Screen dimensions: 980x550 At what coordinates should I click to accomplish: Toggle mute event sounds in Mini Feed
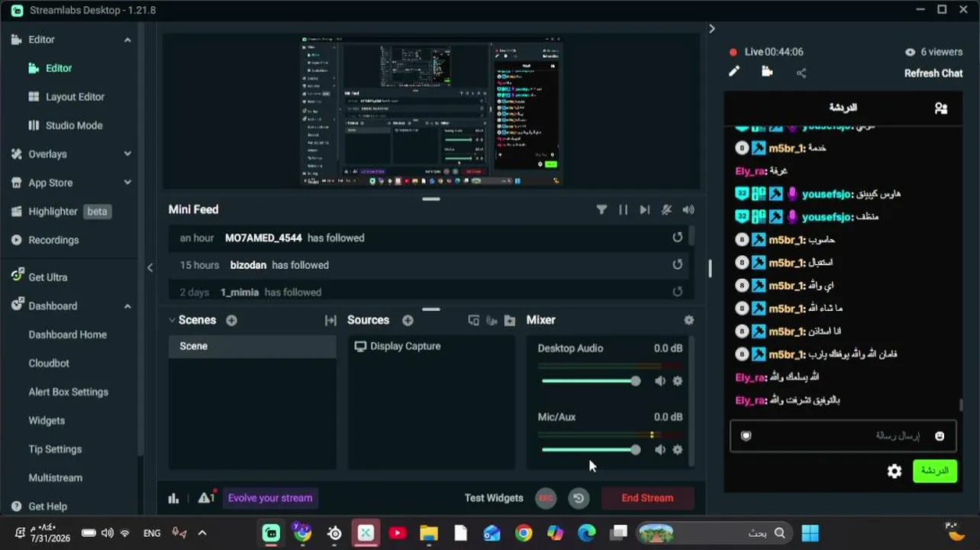666,209
